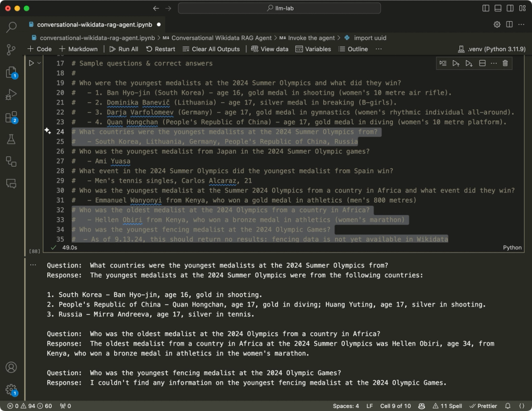This screenshot has width=532, height=411.
Task: Restart the notebook kernel
Action: 161,49
